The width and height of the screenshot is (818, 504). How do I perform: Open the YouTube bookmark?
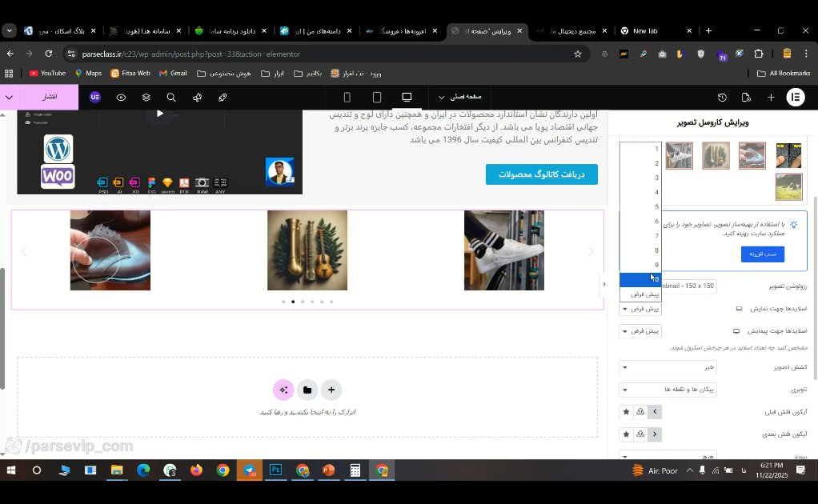click(x=47, y=74)
